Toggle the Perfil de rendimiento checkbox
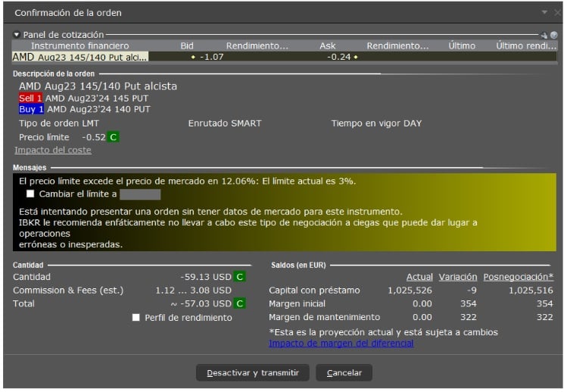567x392 pixels. pos(136,318)
